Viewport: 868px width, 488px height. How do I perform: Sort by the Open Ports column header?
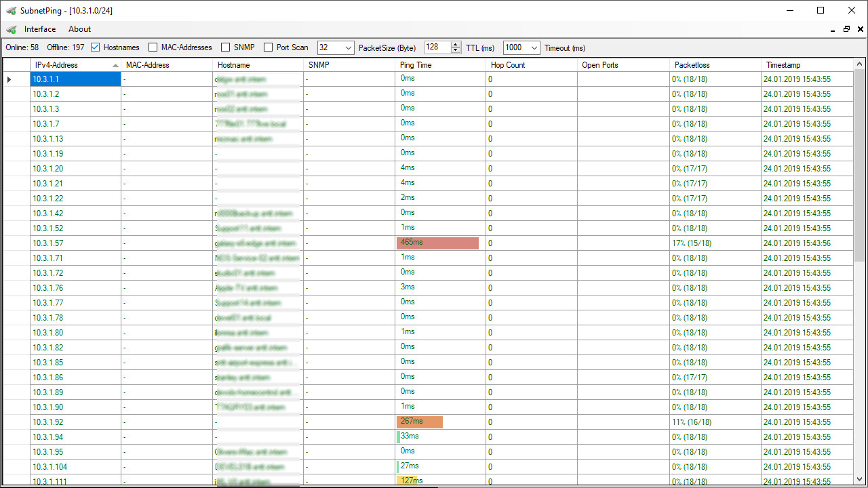(623, 65)
